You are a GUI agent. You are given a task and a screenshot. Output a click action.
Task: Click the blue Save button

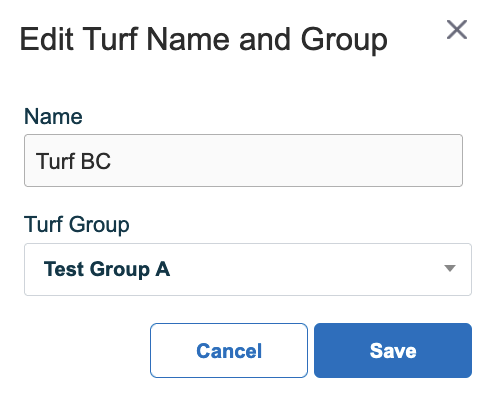pos(393,350)
